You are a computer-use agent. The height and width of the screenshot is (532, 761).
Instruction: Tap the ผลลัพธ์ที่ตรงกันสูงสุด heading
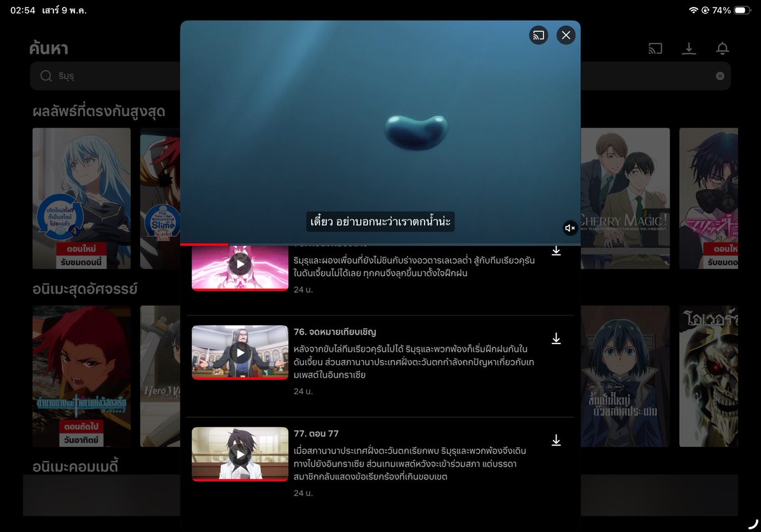click(99, 111)
